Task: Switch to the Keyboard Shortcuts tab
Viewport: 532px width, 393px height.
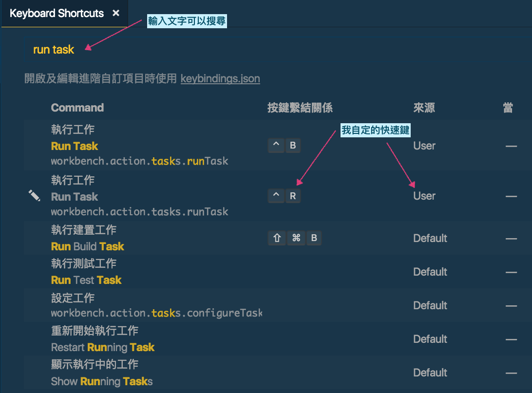Action: 57,13
